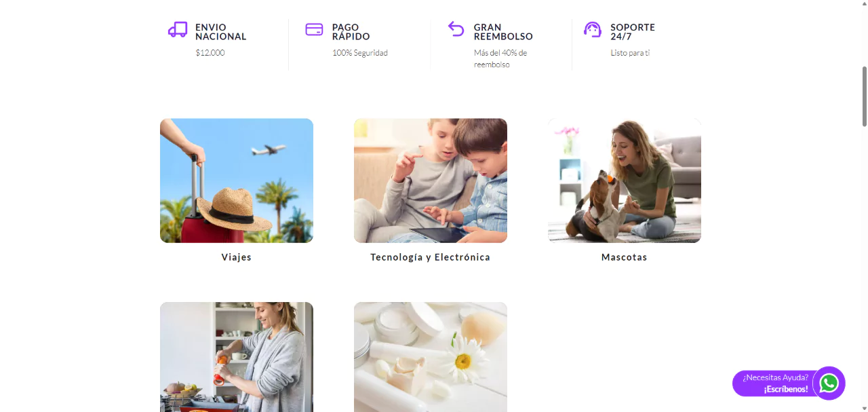Click the Mascotas category label
Image resolution: width=868 pixels, height=412 pixels.
click(x=625, y=257)
